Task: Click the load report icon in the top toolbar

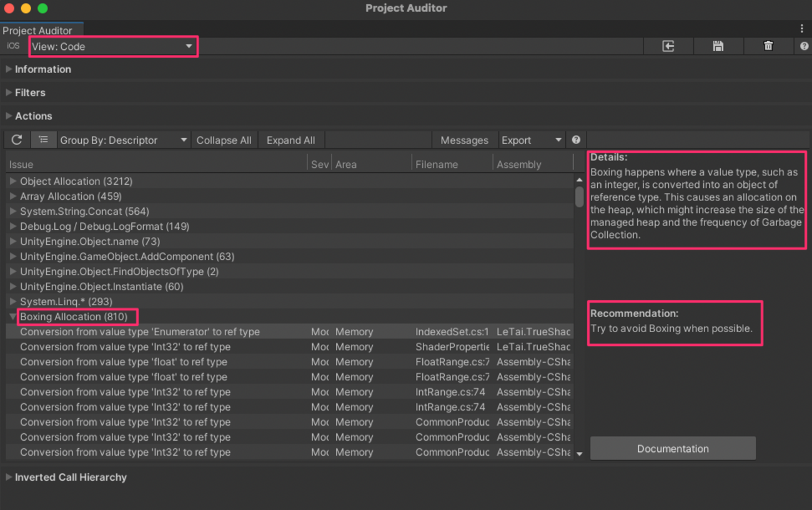Action: coord(668,46)
